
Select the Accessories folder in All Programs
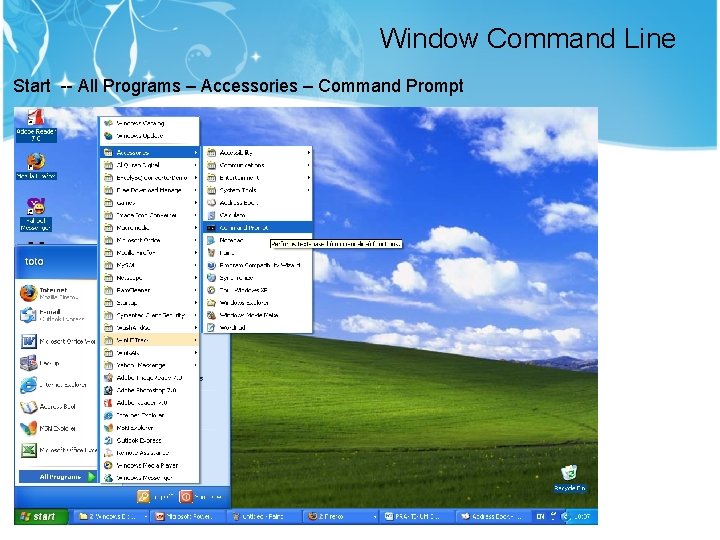point(150,152)
